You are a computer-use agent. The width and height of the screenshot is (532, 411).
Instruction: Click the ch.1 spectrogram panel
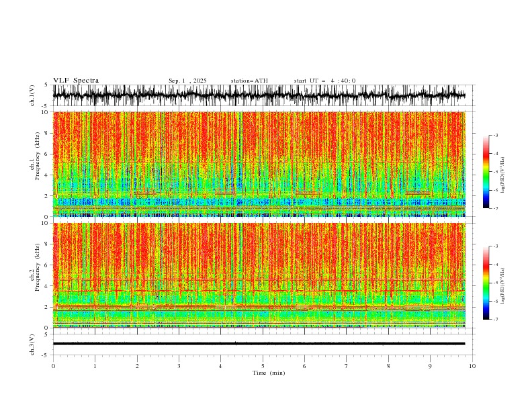click(259, 164)
